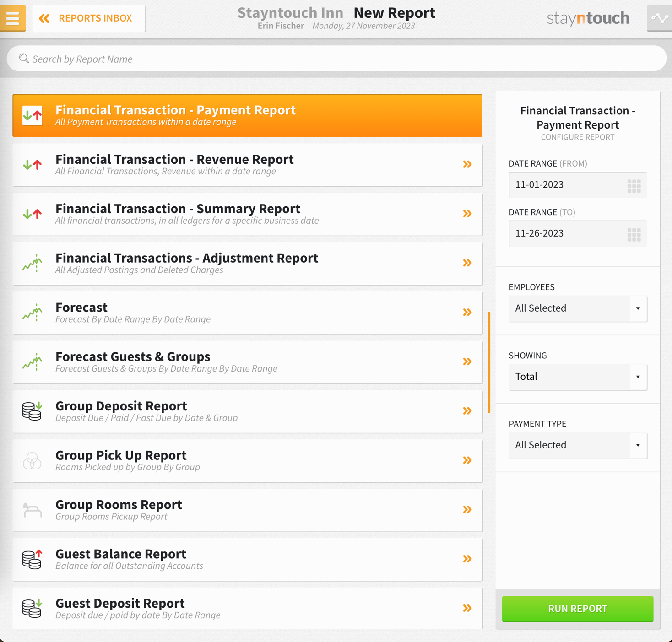672x642 pixels.
Task: Select Group Rooms Report title
Action: (x=119, y=505)
